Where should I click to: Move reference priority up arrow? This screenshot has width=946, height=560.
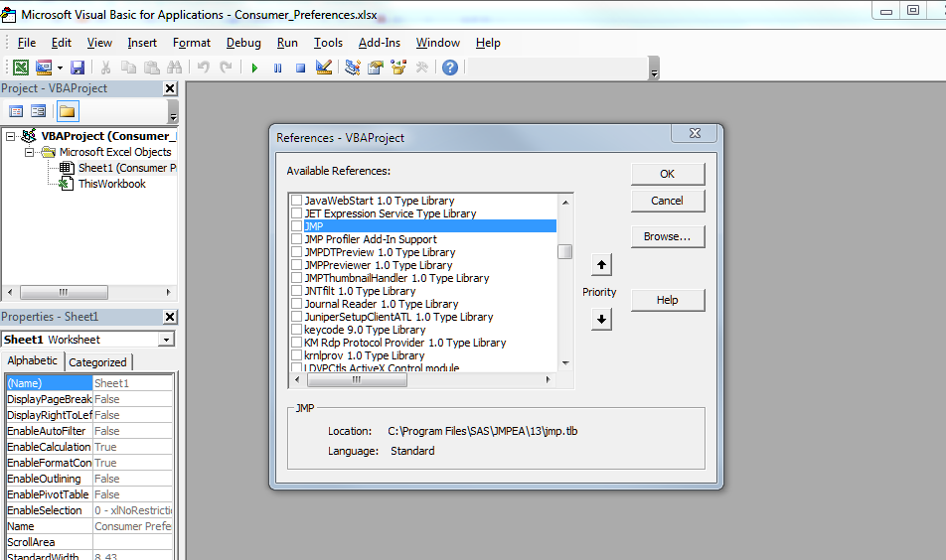(x=601, y=265)
